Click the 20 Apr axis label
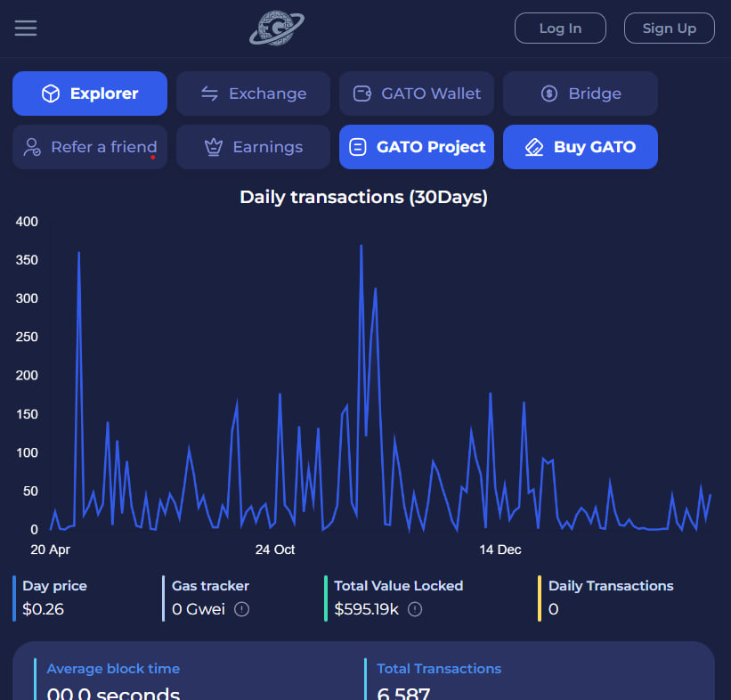This screenshot has height=700, width=731. pos(50,549)
